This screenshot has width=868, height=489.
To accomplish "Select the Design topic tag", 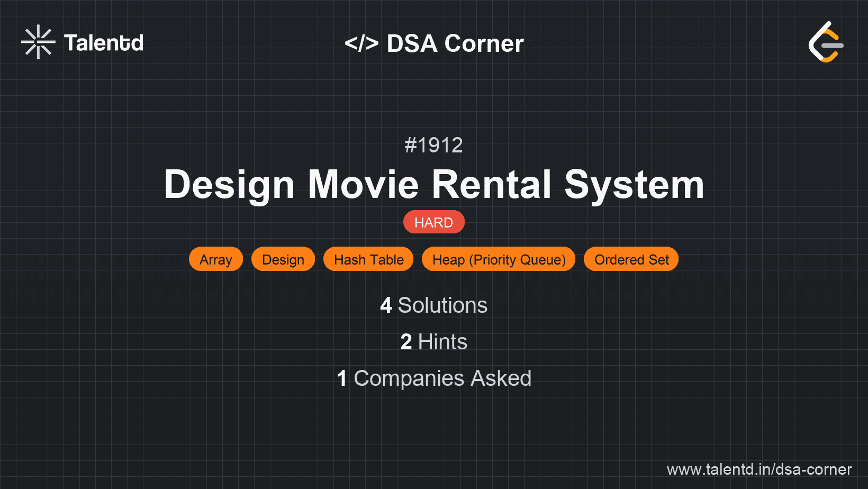I will point(283,259).
